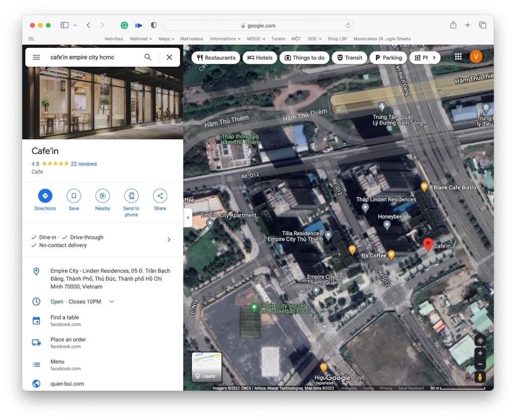
Task: Clear the search with the X icon
Action: click(x=169, y=57)
